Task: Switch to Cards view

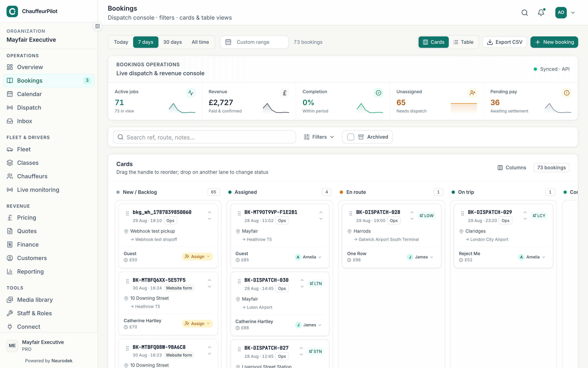Action: tap(433, 42)
